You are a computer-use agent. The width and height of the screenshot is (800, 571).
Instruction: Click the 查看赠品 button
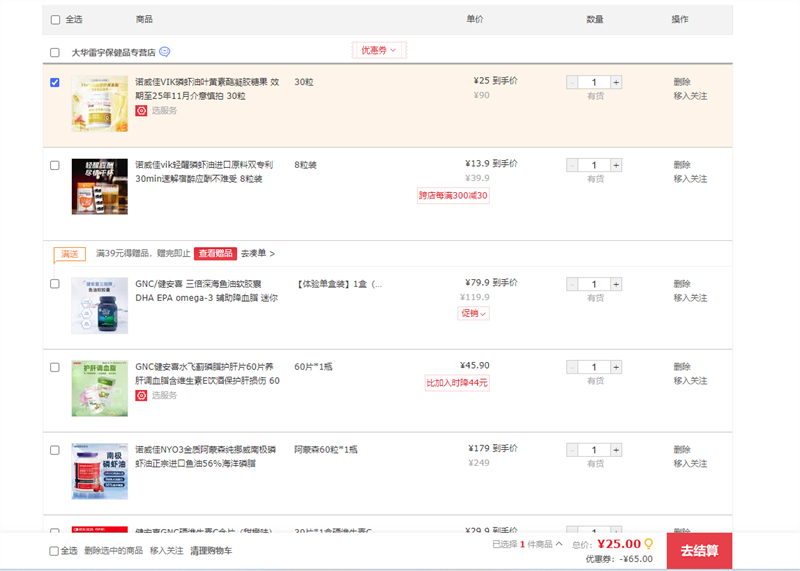[x=215, y=254]
